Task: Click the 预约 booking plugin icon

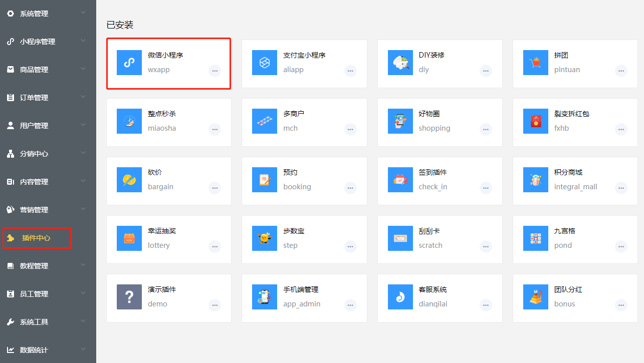Action: pyautogui.click(x=265, y=180)
